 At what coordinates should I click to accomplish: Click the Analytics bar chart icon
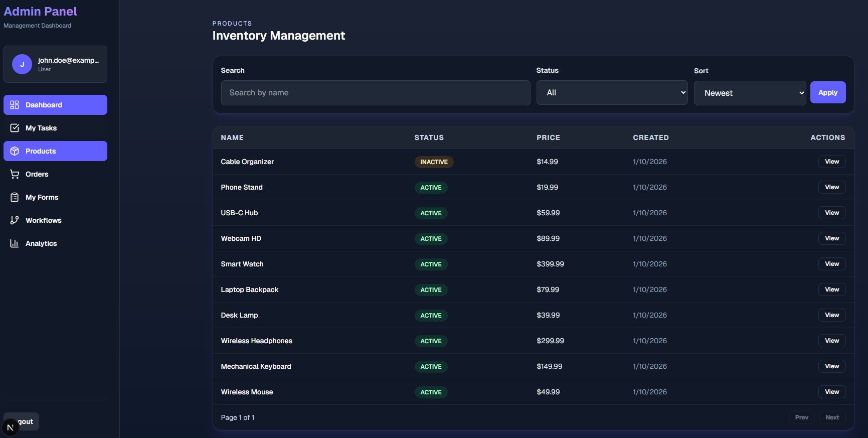click(x=15, y=243)
